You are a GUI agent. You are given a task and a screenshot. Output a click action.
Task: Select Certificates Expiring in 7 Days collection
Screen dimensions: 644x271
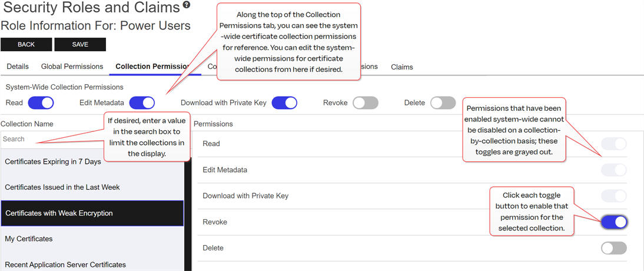[53, 161]
